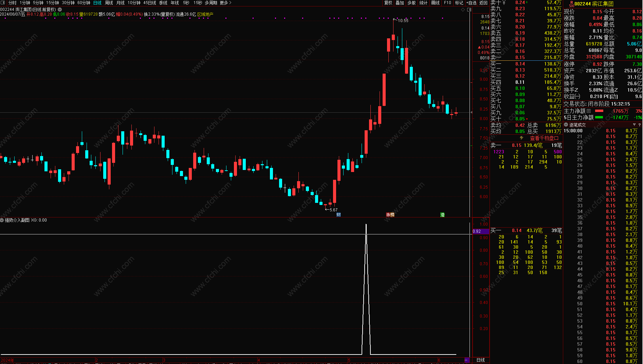Expand the 逐笔成交 panel dropdown
Viewport: 643px width, 364px height.
(566, 125)
